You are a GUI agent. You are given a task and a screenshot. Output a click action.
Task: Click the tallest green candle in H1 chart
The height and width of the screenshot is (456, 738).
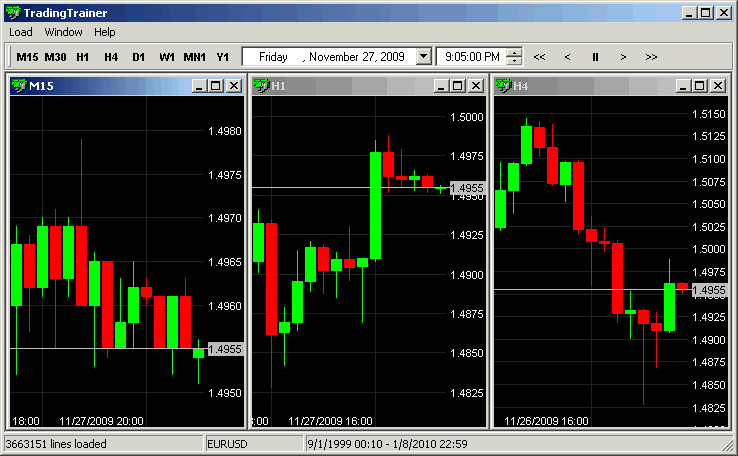pos(375,205)
